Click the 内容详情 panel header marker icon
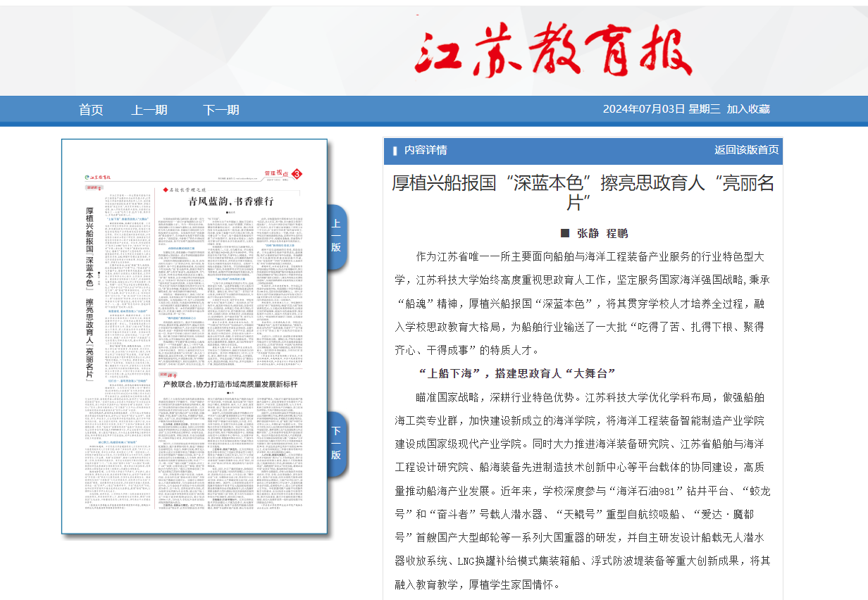 tap(395, 151)
